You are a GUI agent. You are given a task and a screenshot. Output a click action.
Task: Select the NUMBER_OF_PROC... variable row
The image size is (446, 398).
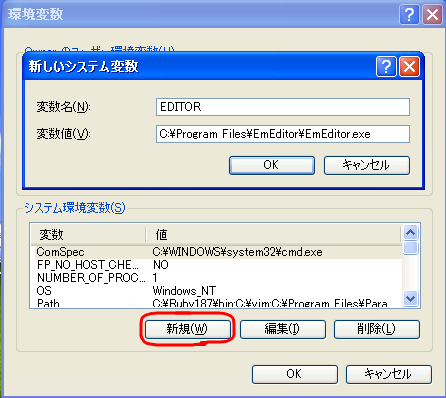point(218,278)
